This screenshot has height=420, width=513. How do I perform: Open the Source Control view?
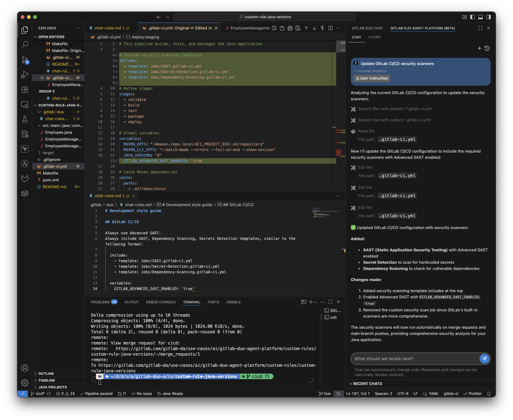pyautogui.click(x=25, y=60)
